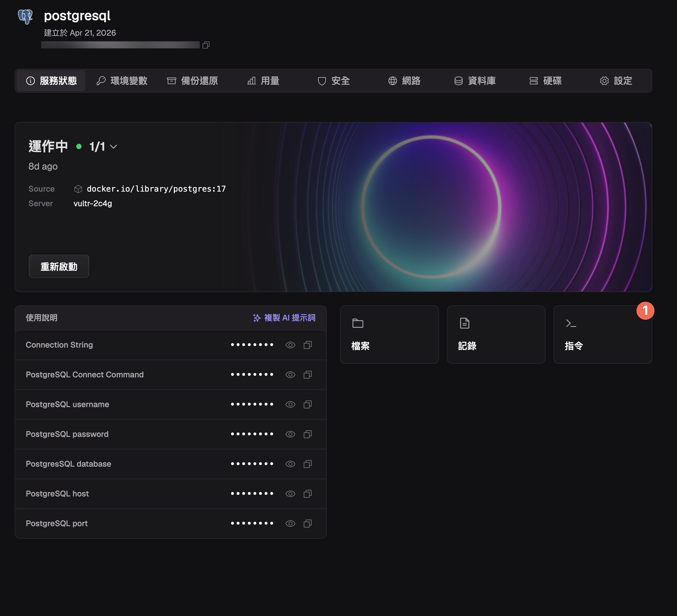Click the 運作中 status heading
The image size is (677, 616).
pyautogui.click(x=48, y=147)
